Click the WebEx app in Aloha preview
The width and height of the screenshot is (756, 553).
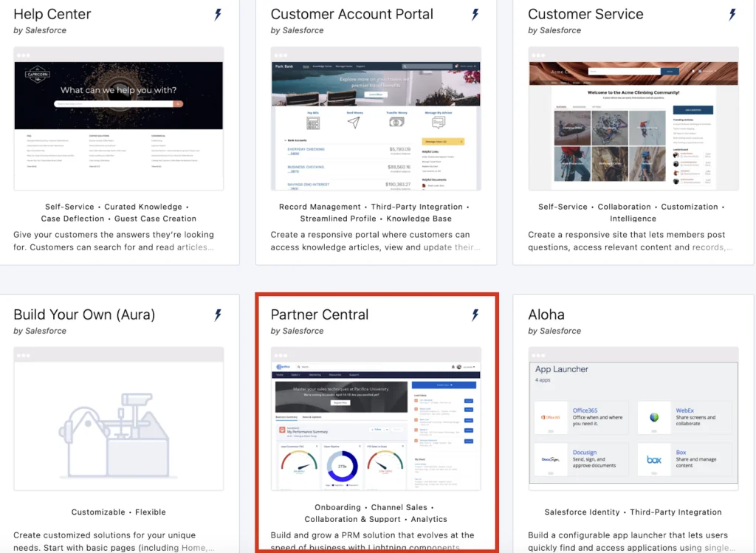pyautogui.click(x=684, y=418)
